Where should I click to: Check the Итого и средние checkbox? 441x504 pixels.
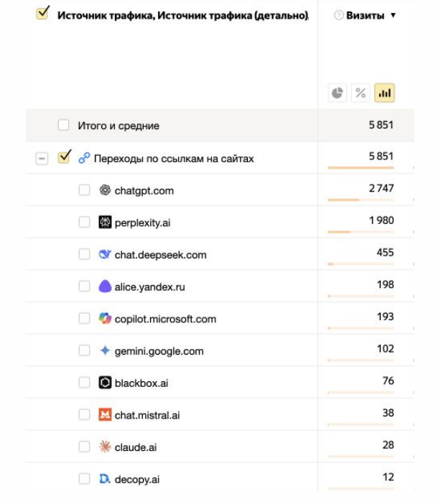coord(64,126)
